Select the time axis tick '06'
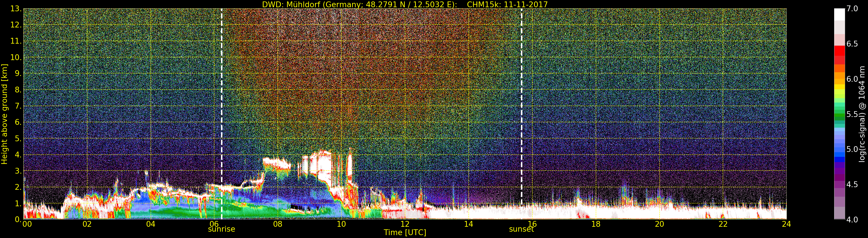Screen dimensions: 868x238 click(x=214, y=224)
